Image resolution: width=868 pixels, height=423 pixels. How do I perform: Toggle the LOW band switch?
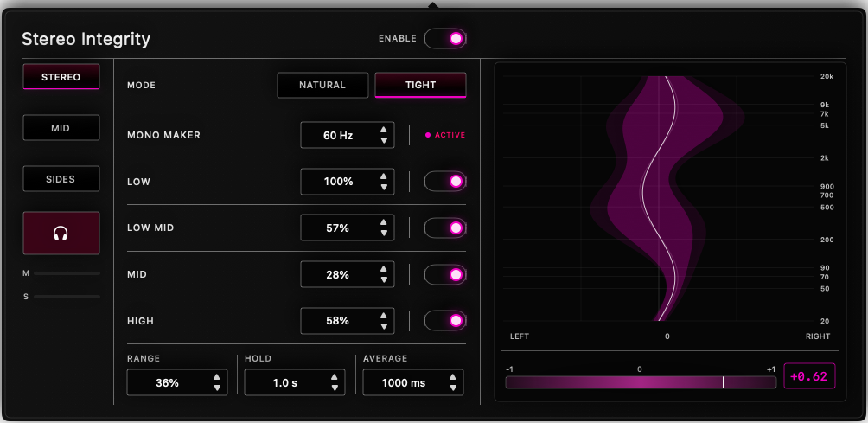pyautogui.click(x=445, y=181)
